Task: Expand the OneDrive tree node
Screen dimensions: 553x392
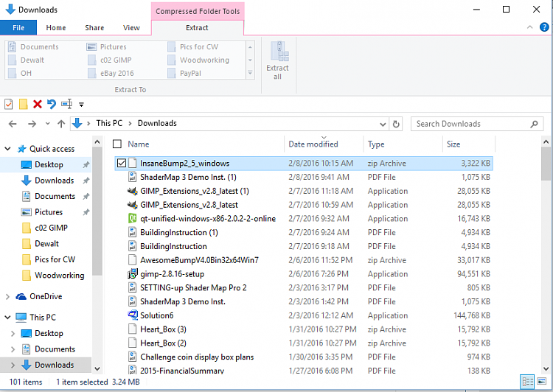Action: (7, 296)
